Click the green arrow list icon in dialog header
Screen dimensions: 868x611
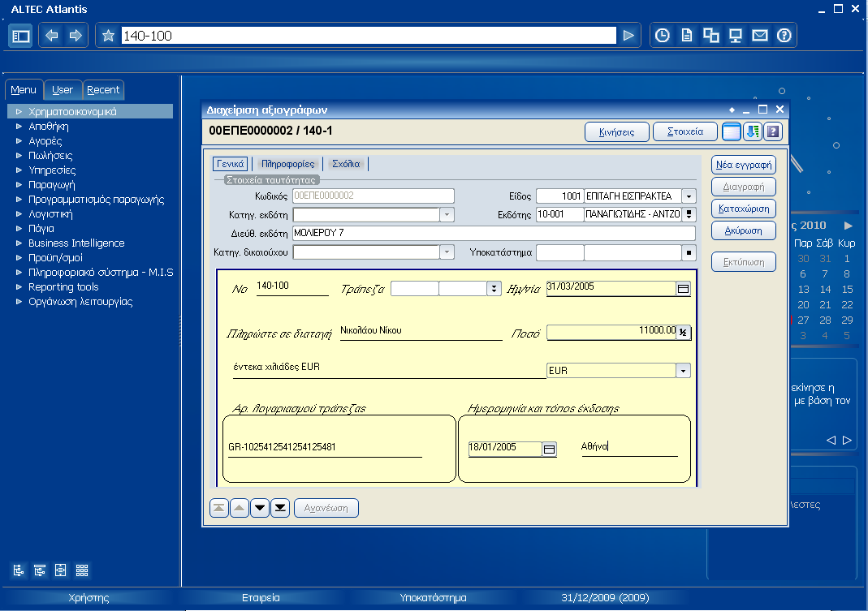coord(753,131)
